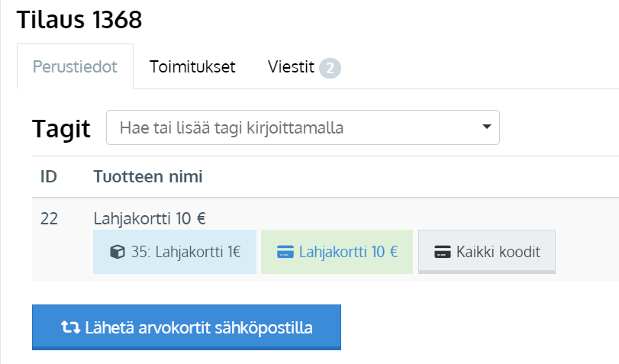The height and width of the screenshot is (364, 619).
Task: Click the blue card icon on the green chip
Action: point(285,252)
